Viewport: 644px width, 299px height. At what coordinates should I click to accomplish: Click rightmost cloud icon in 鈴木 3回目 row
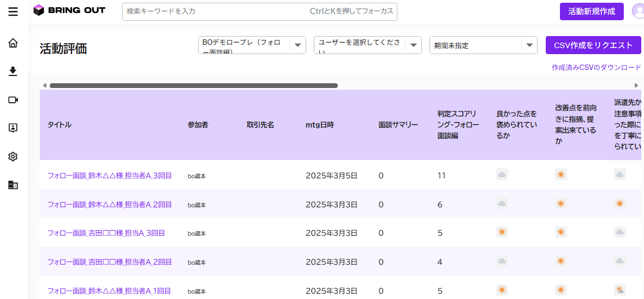point(620,174)
